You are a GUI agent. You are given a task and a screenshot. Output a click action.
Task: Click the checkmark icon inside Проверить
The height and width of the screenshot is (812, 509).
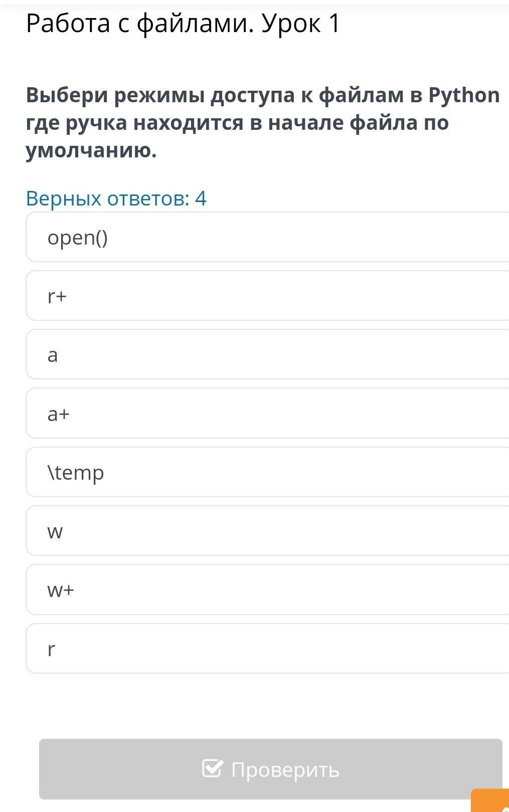212,768
